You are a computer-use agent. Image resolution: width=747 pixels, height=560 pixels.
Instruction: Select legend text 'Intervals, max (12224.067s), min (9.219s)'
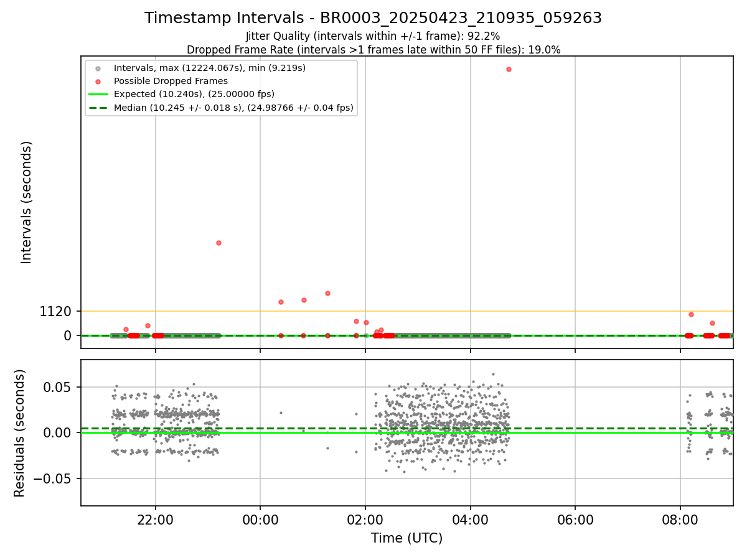[x=210, y=68]
